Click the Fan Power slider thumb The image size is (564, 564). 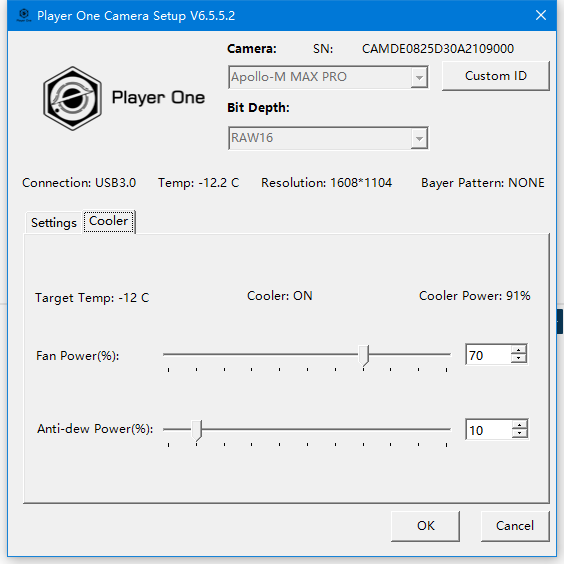point(364,355)
